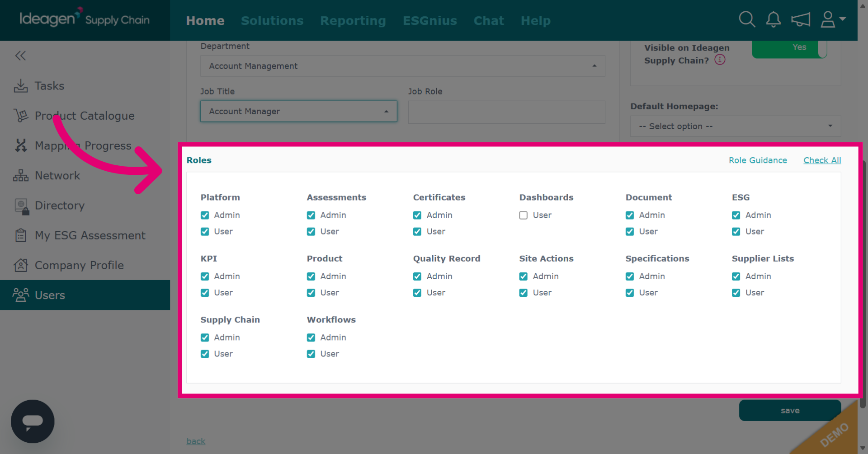Open the ESGnius menu
This screenshot has width=868, height=454.
(430, 21)
